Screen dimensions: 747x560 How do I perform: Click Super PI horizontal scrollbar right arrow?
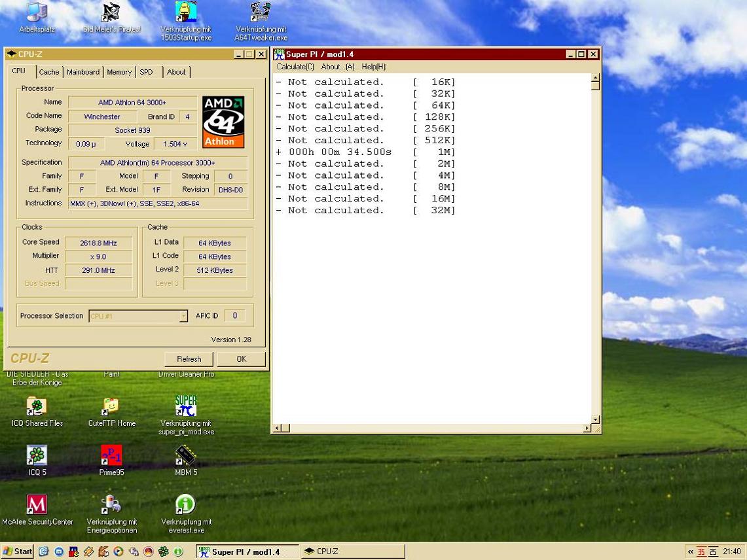pyautogui.click(x=587, y=429)
